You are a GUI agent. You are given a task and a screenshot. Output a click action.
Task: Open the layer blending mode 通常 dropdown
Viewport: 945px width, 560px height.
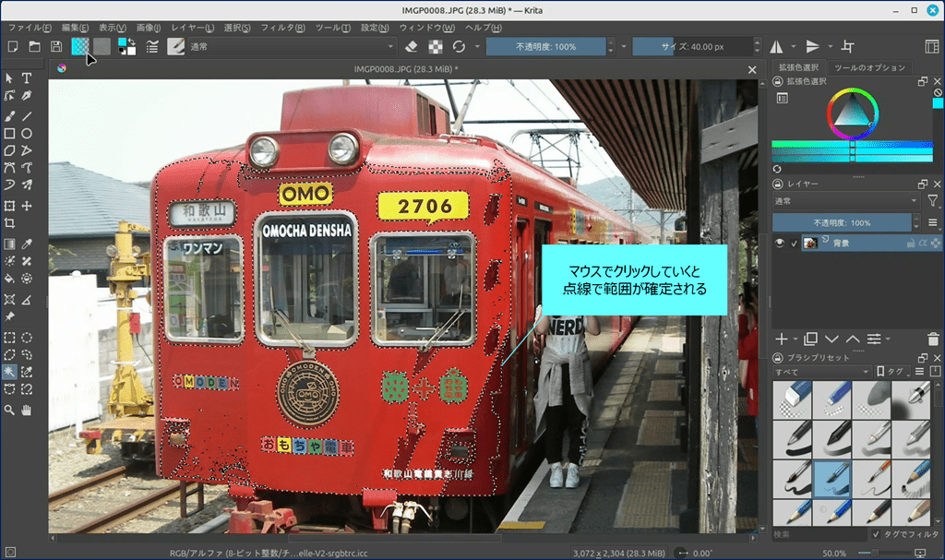(845, 200)
